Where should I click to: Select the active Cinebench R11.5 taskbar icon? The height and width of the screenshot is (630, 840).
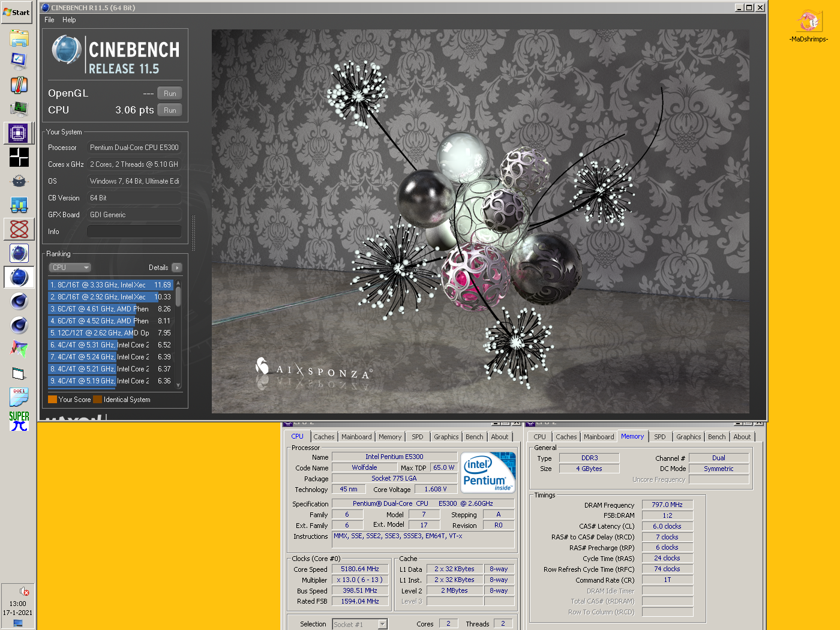coord(19,277)
